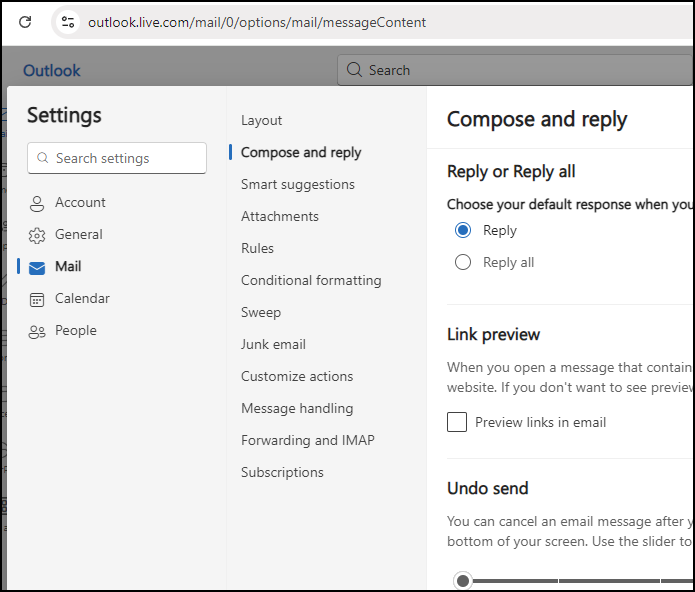
Task: Click the Calendar icon in Settings
Action: [x=37, y=300]
